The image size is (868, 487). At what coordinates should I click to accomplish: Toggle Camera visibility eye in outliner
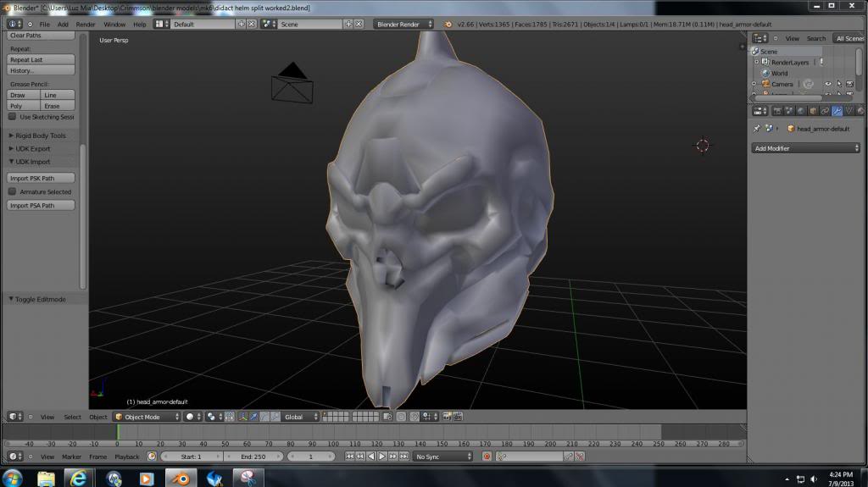(x=827, y=84)
